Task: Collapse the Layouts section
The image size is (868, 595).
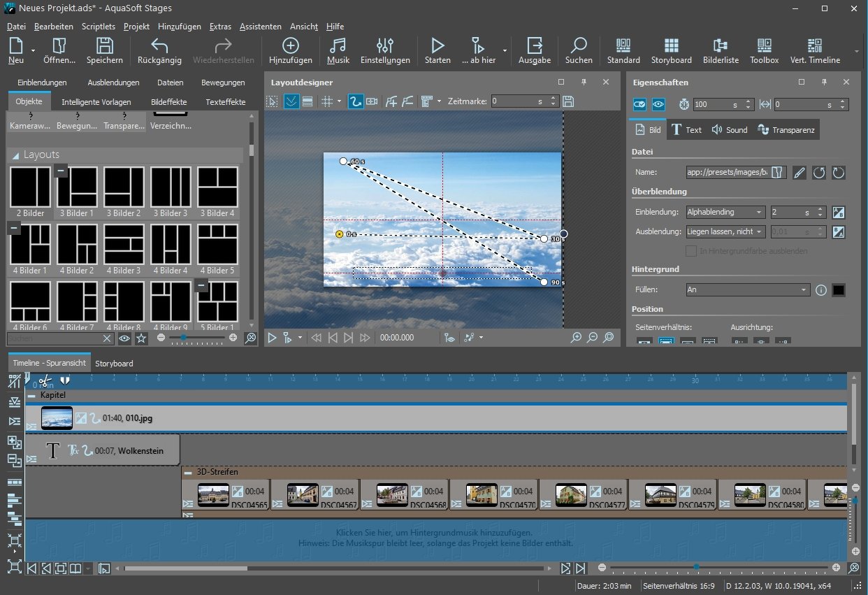Action: pyautogui.click(x=15, y=155)
